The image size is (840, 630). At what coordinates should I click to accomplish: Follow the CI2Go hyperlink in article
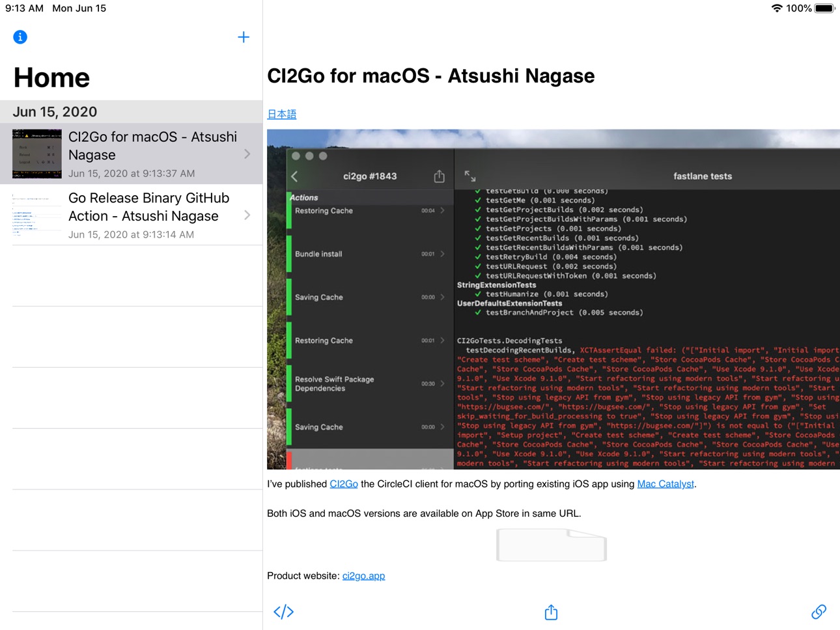coord(344,484)
